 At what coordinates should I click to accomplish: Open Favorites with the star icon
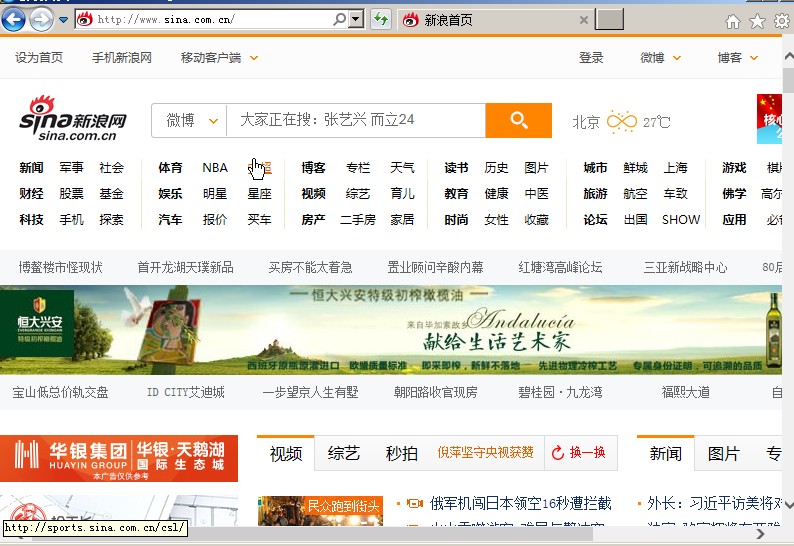(757, 21)
